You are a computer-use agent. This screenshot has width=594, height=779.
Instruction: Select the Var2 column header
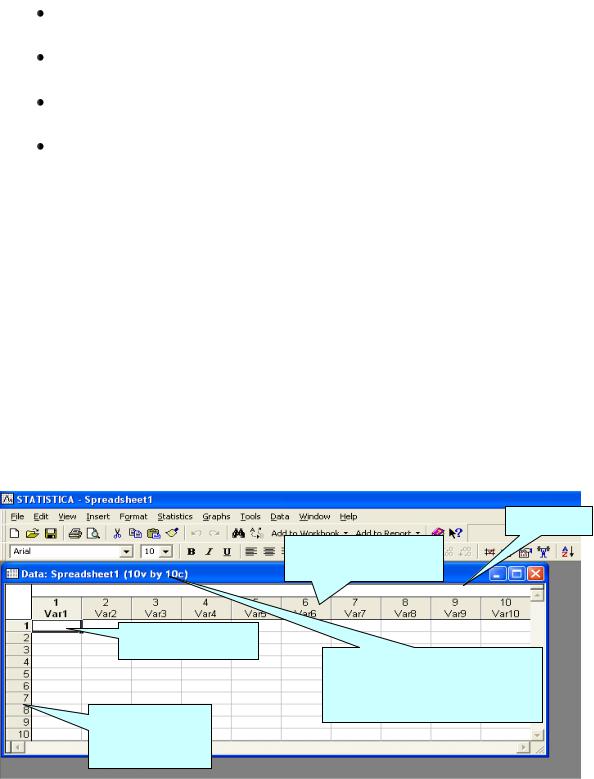click(x=106, y=608)
